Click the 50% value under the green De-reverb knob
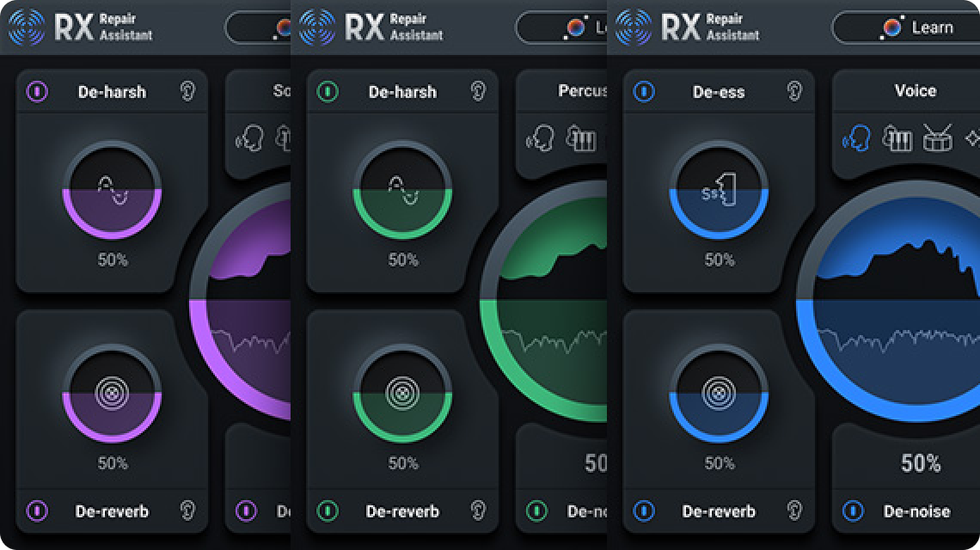980x550 pixels. tap(403, 463)
